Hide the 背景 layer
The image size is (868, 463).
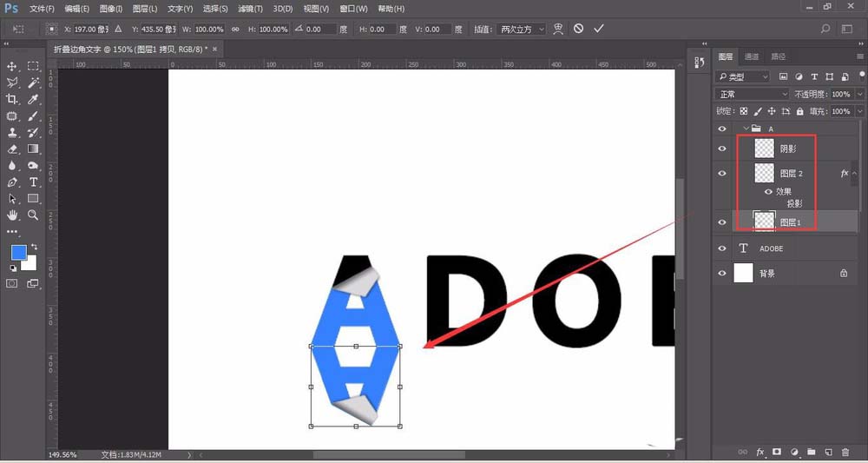pos(721,273)
